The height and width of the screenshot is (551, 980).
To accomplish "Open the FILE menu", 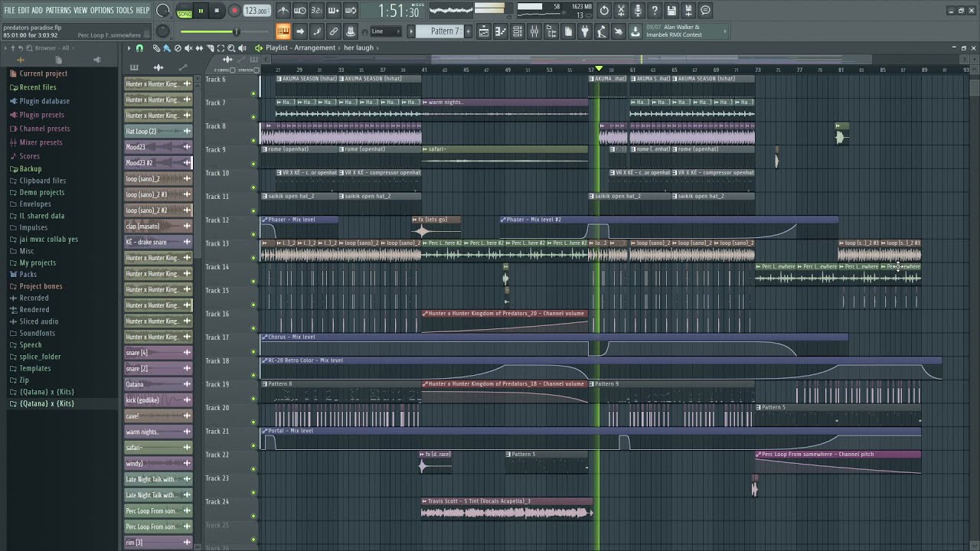I will pos(9,10).
